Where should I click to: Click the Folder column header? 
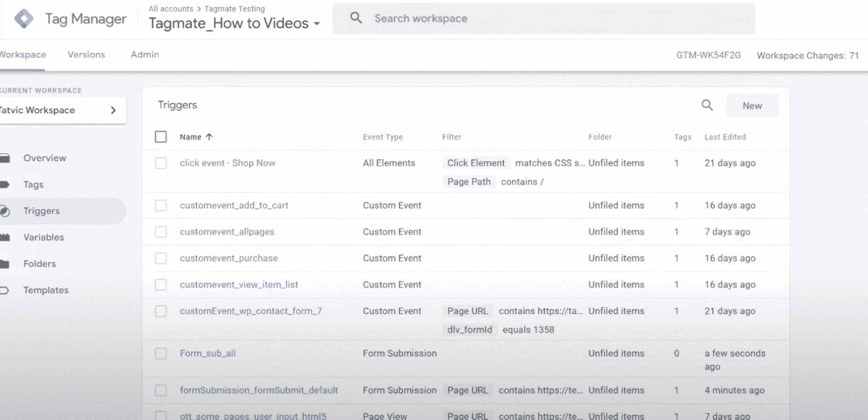(600, 137)
